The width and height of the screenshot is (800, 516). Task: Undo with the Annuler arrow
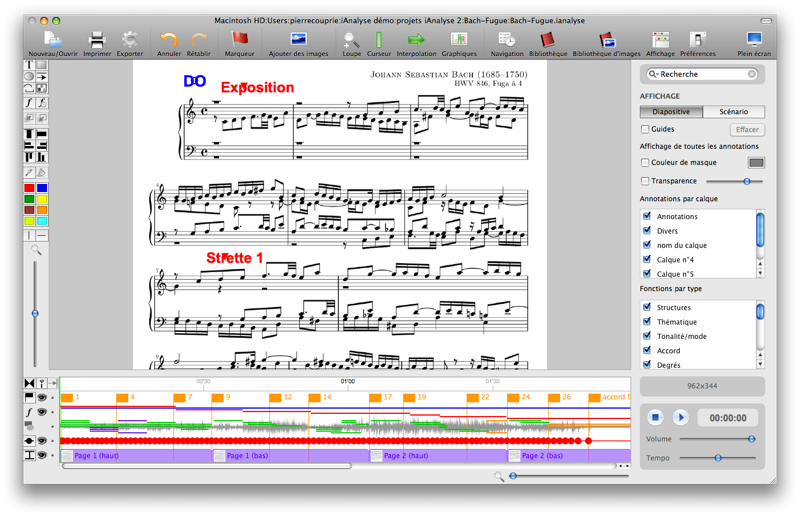[x=169, y=40]
